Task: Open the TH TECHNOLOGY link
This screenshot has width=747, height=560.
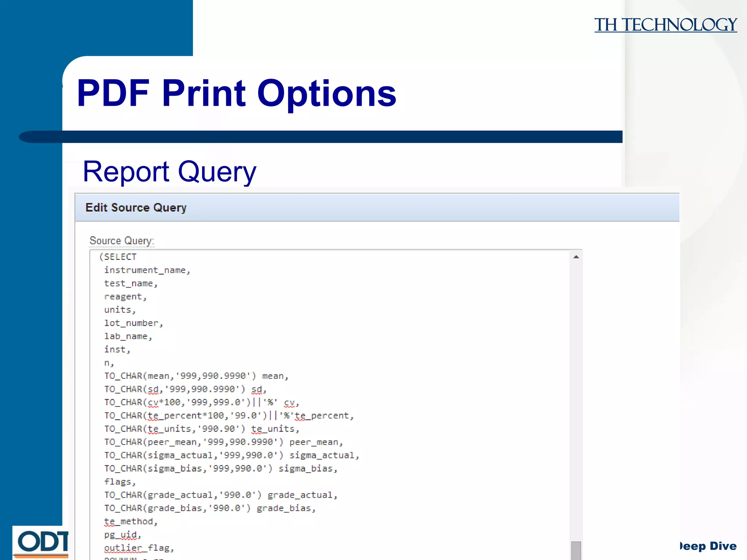Action: 666,25
